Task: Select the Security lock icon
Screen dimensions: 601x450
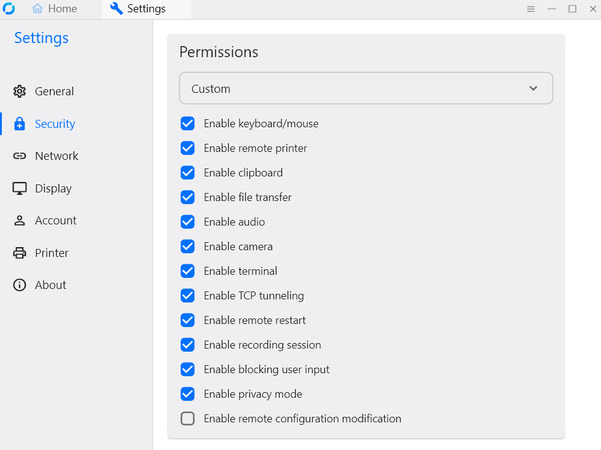Action: [x=20, y=124]
